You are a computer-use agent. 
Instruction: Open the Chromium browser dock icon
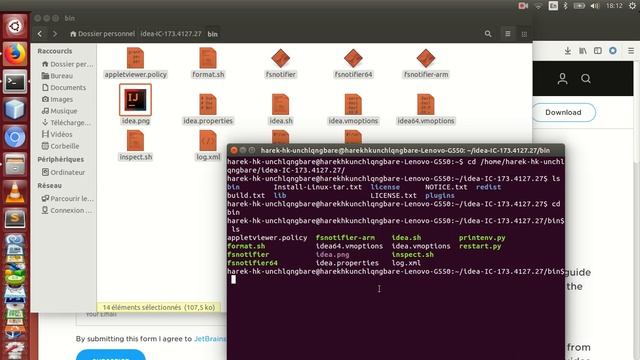[x=15, y=137]
